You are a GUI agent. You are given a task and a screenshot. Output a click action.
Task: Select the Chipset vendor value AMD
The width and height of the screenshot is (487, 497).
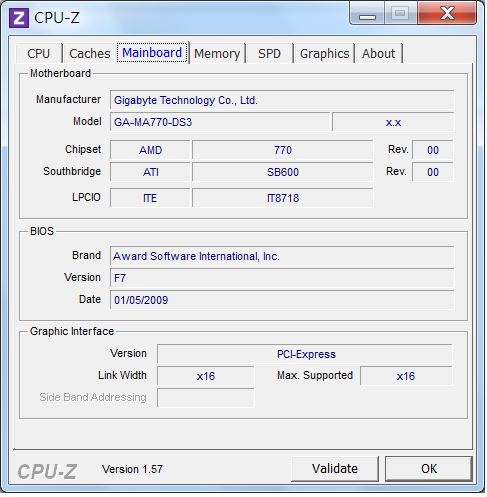(x=150, y=150)
